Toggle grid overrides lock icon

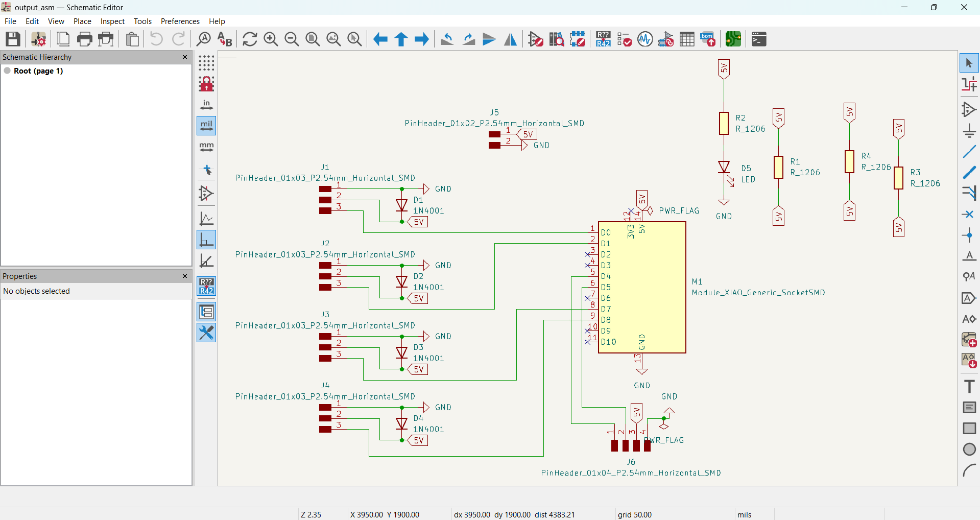(206, 84)
